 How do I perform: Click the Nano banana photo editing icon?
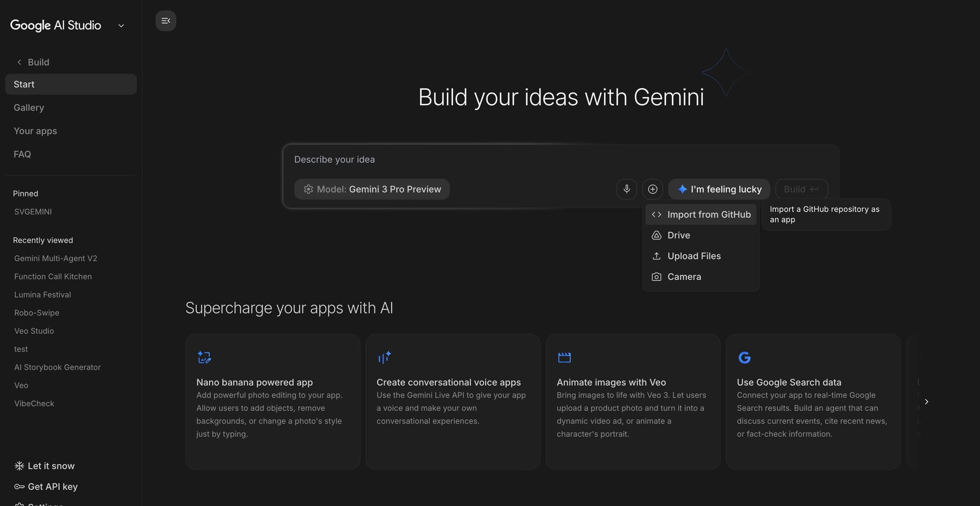pos(204,357)
